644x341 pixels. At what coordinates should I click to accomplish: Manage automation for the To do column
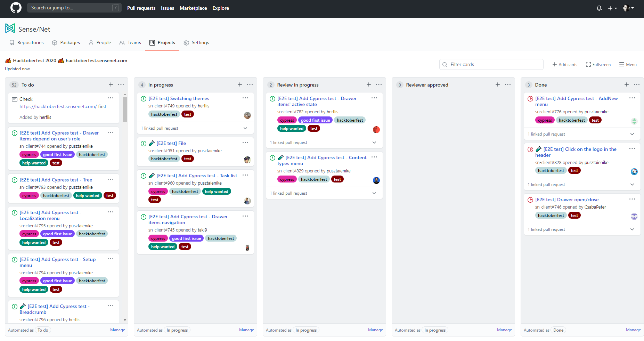[118, 330]
